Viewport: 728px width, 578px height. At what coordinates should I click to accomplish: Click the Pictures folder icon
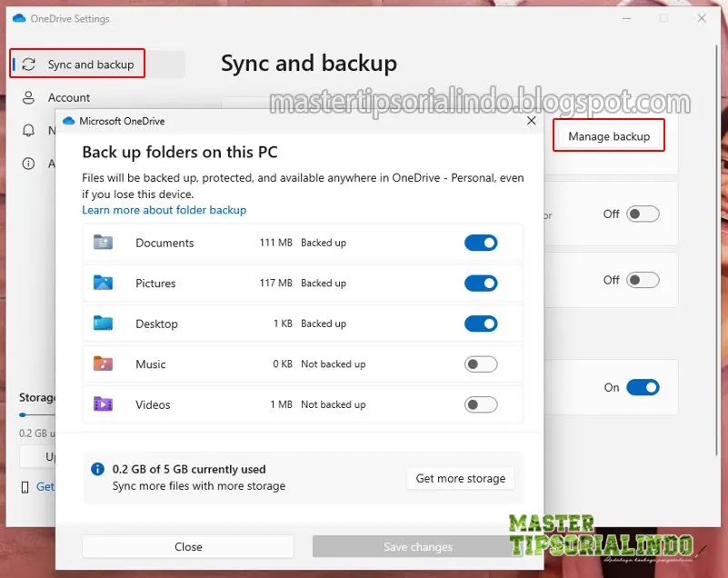[103, 283]
